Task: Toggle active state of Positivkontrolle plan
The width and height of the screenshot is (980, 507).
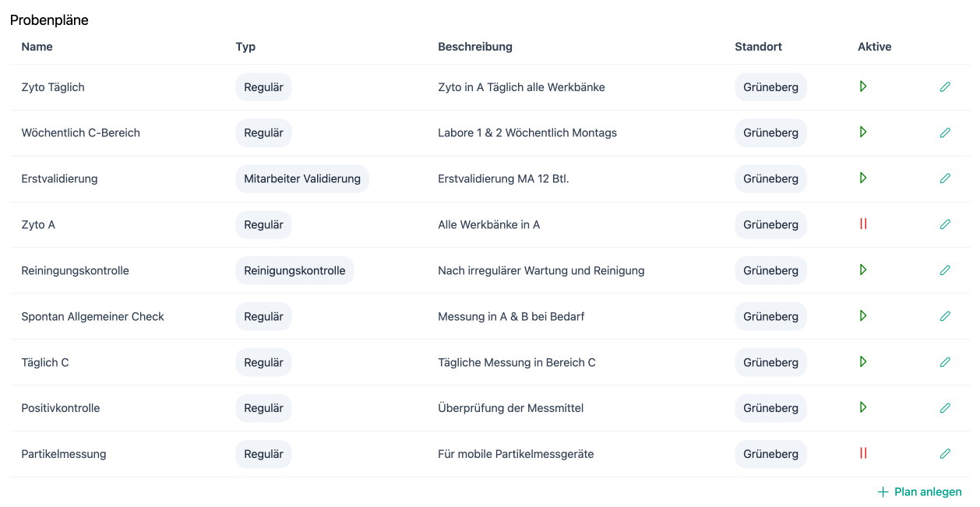Action: [x=863, y=407]
